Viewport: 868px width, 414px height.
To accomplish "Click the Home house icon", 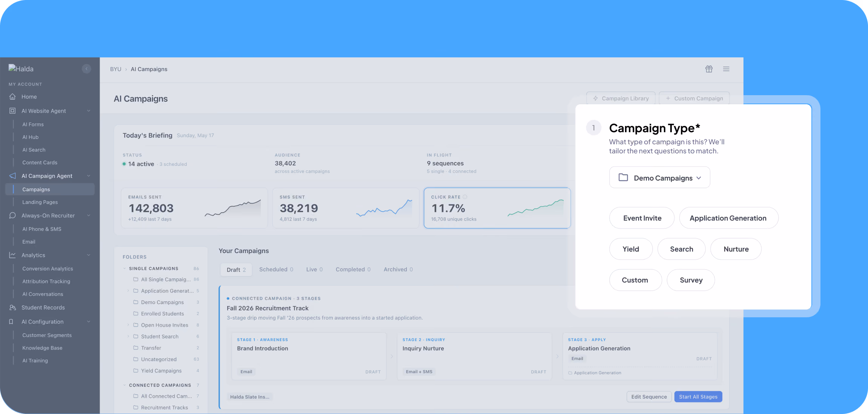I will point(12,97).
